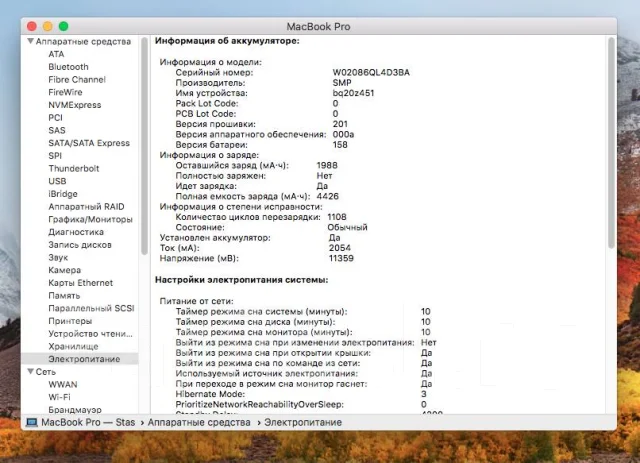Click hardware version value 000a

click(x=343, y=134)
